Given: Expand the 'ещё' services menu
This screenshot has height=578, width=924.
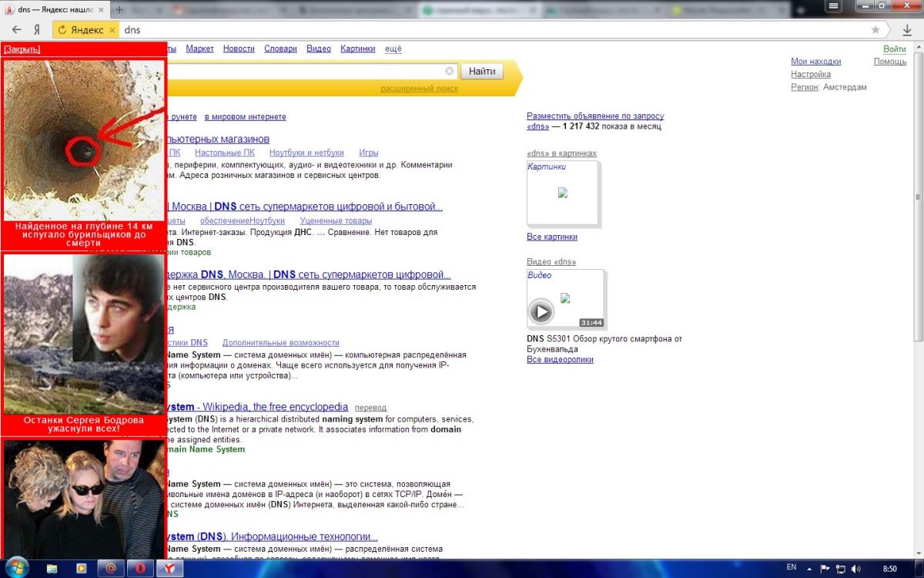Looking at the screenshot, I should tap(393, 49).
